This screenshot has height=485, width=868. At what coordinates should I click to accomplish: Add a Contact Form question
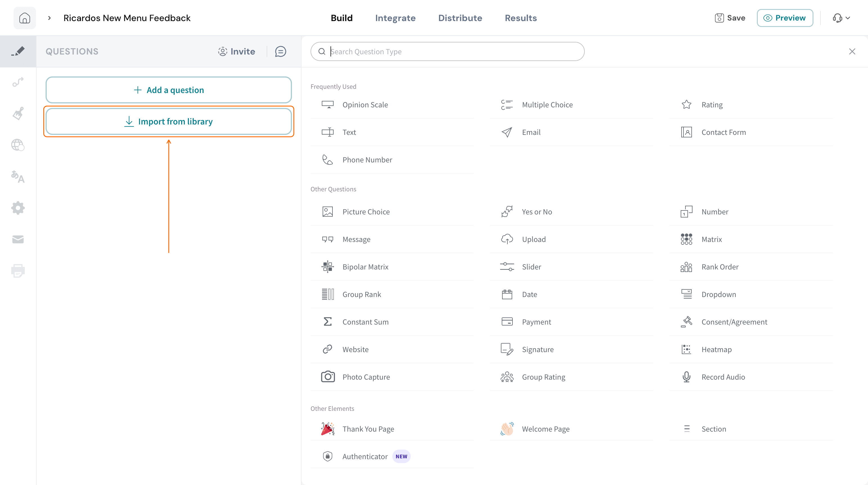(x=751, y=132)
